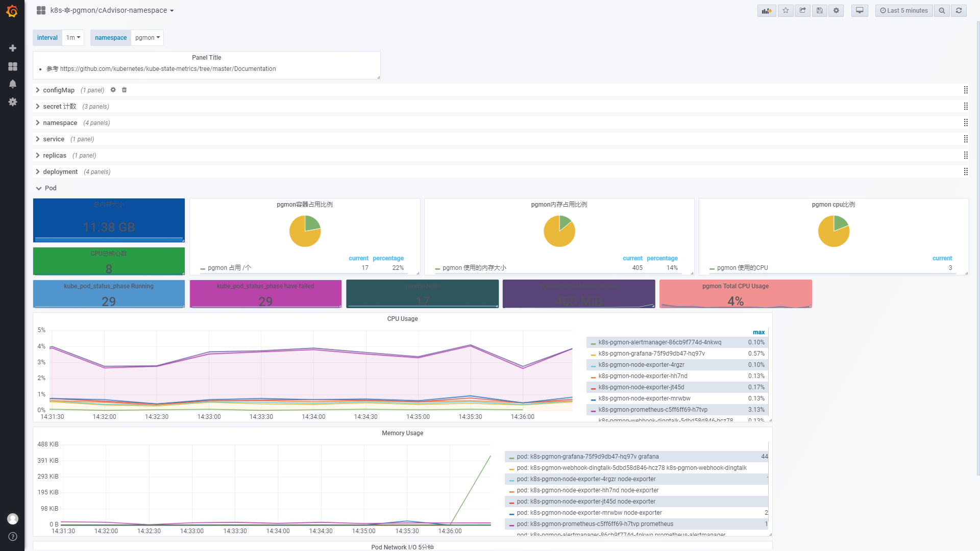Image resolution: width=980 pixels, height=551 pixels.
Task: Click the configMap row delete trash icon
Action: (124, 90)
